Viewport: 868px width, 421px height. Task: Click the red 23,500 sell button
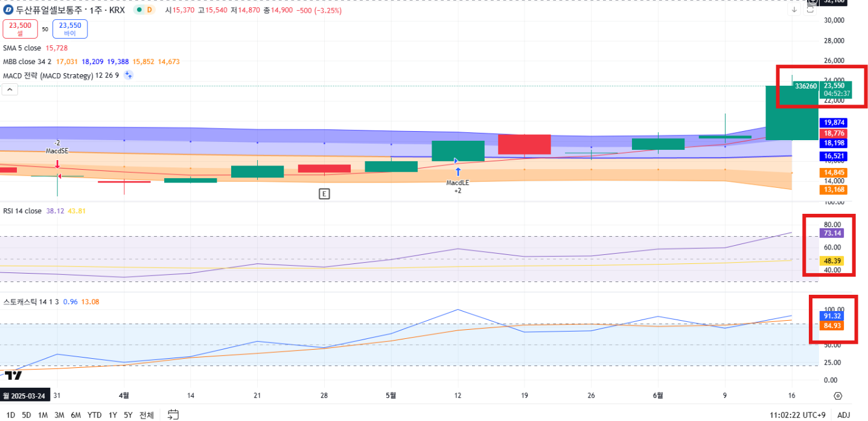20,29
